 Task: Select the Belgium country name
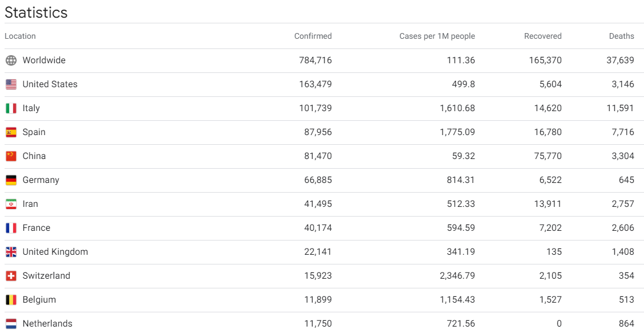pos(39,300)
